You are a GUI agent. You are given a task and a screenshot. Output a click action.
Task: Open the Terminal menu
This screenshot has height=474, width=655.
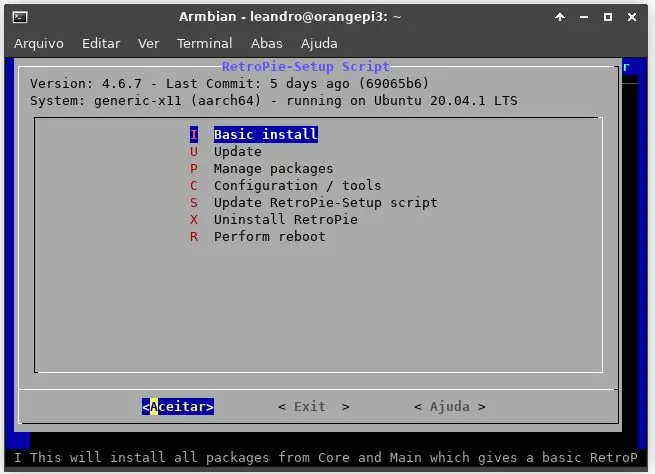[x=204, y=43]
